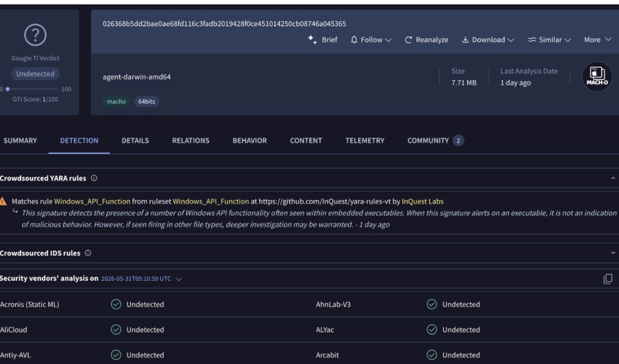The width and height of the screenshot is (619, 364).
Task: Click the AhnLab-V3 Undetected check icon
Action: click(x=432, y=304)
